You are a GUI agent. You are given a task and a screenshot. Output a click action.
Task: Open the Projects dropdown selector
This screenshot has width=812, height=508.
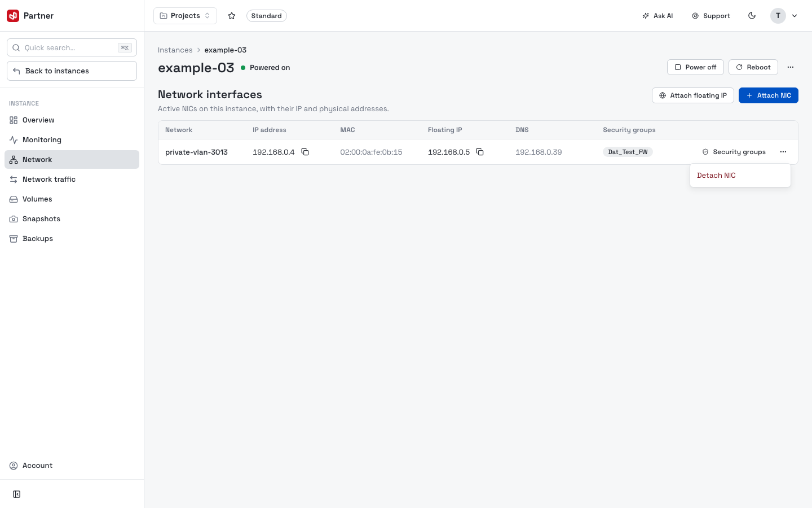[x=185, y=16]
